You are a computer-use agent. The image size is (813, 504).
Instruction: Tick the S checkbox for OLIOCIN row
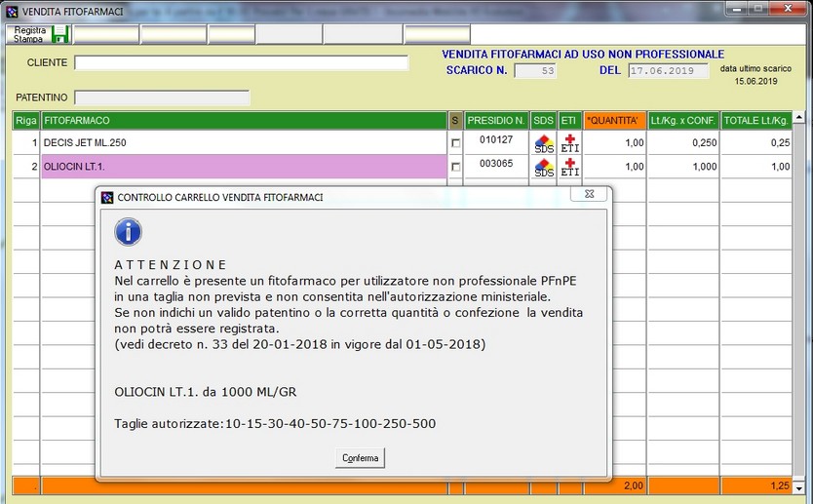coord(455,168)
